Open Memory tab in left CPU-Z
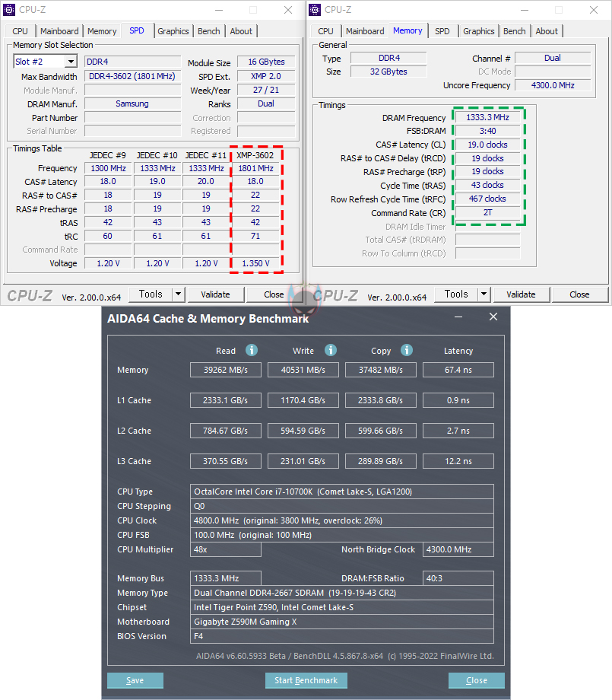This screenshot has height=700, width=612. [102, 31]
